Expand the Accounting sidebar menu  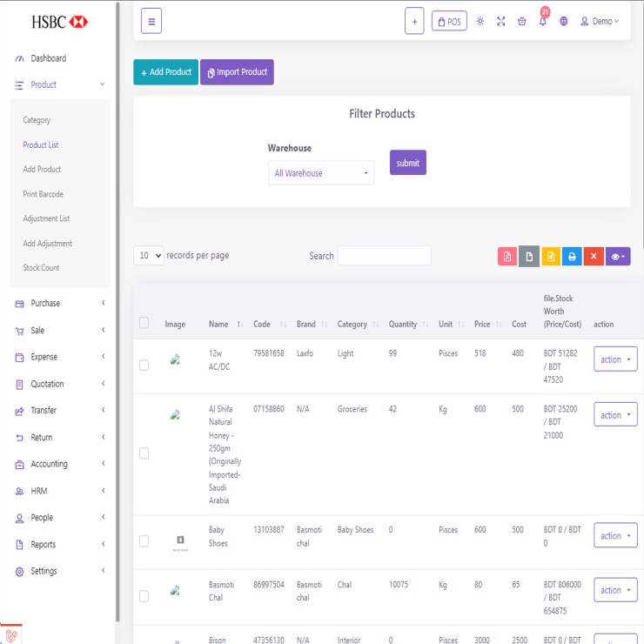[x=59, y=464]
